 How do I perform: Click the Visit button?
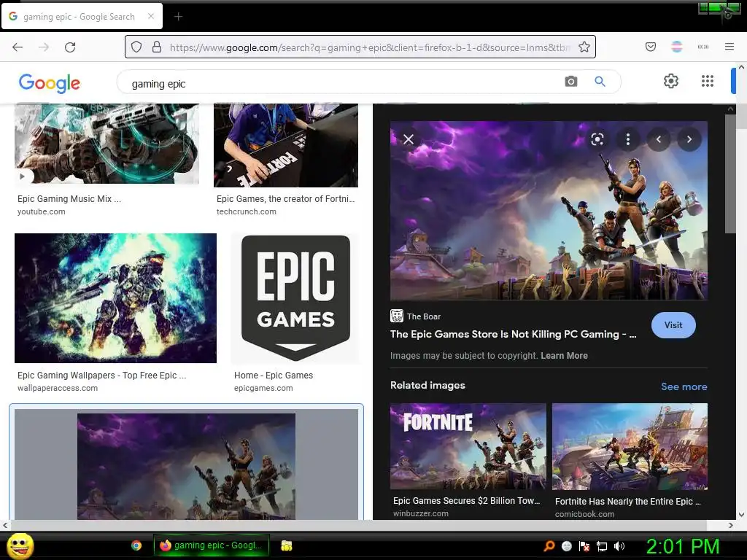(x=673, y=325)
